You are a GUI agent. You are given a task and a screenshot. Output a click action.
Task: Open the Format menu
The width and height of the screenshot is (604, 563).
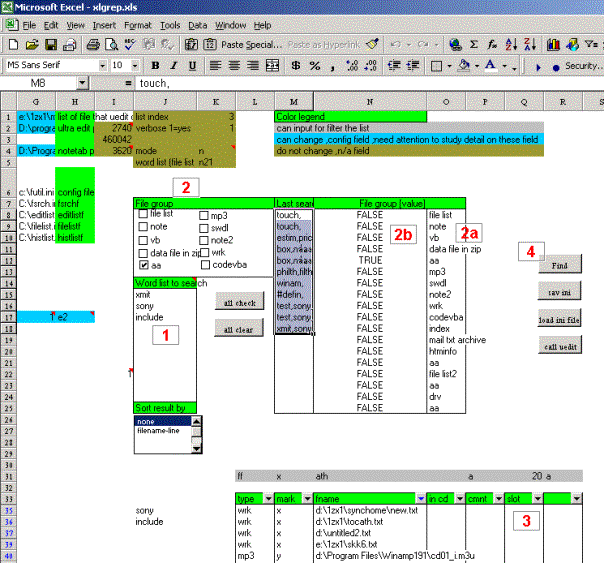[138, 24]
